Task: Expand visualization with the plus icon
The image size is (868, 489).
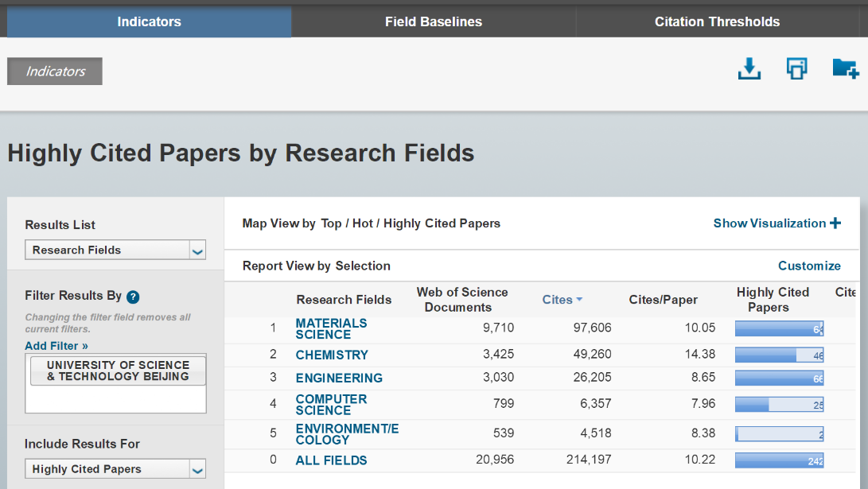Action: pos(835,223)
